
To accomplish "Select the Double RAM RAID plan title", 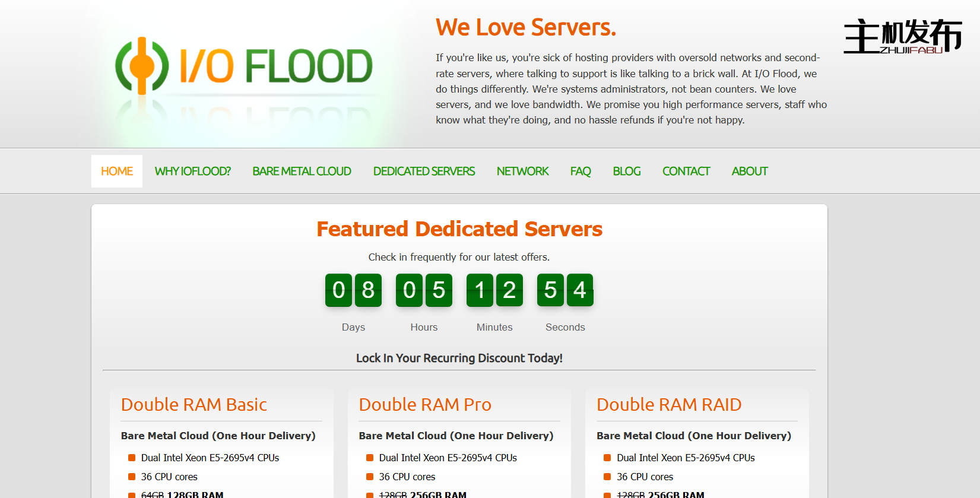I will tap(669, 405).
